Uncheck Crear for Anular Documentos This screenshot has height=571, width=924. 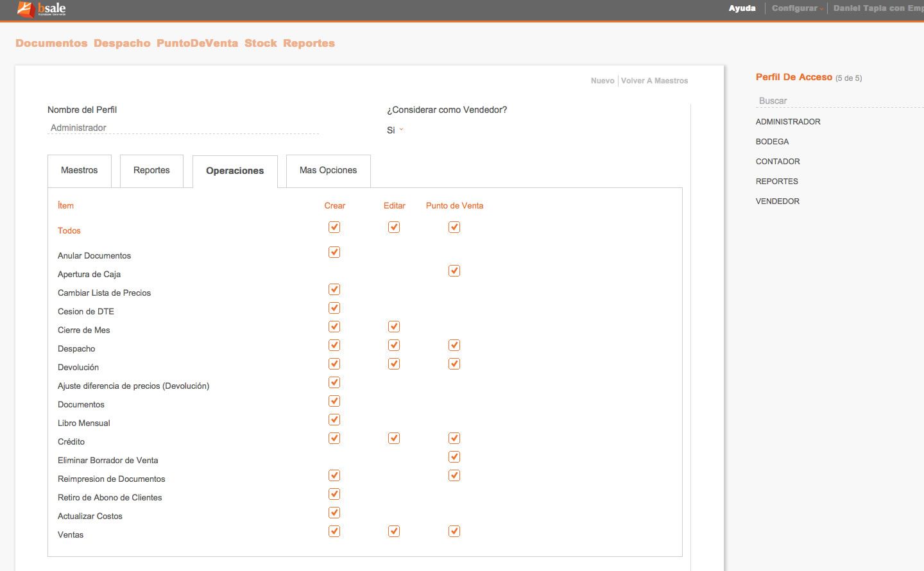tap(334, 252)
